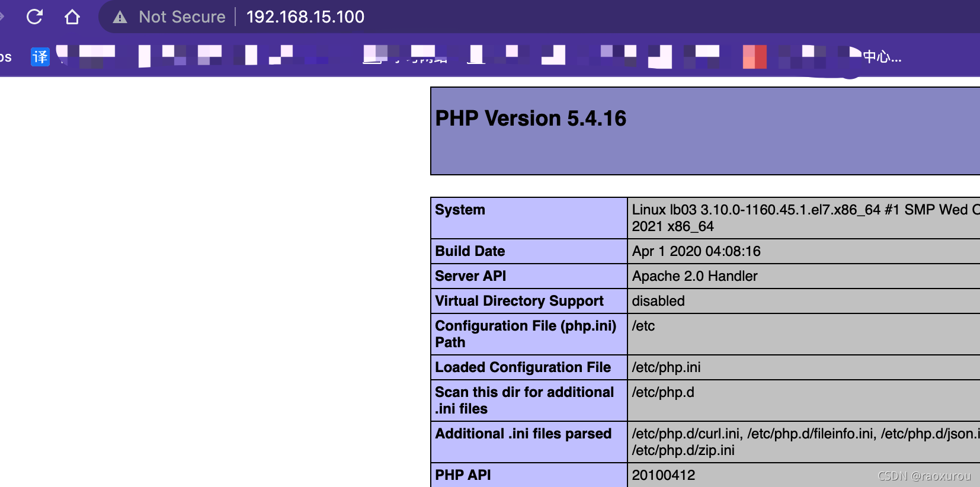Click the Loaded Configuration File label
The width and height of the screenshot is (980, 487).
tap(523, 367)
